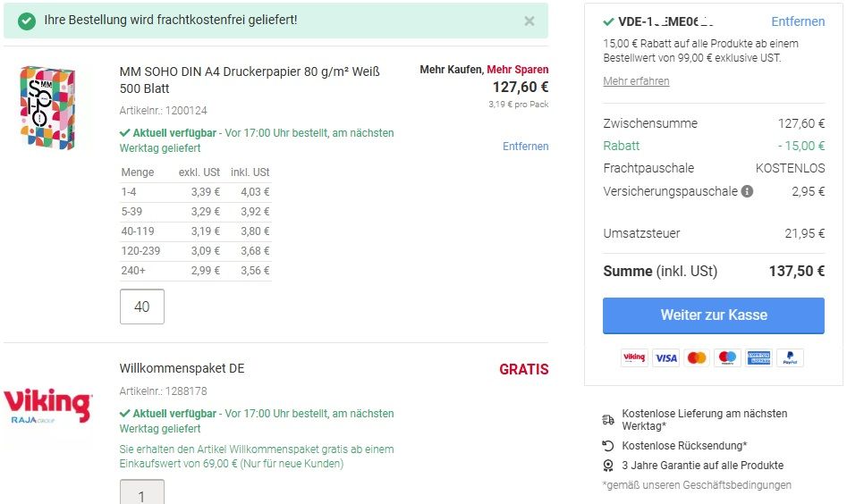The image size is (847, 504).
Task: Click the Viking Willkommenspaket logo image
Action: (x=48, y=406)
